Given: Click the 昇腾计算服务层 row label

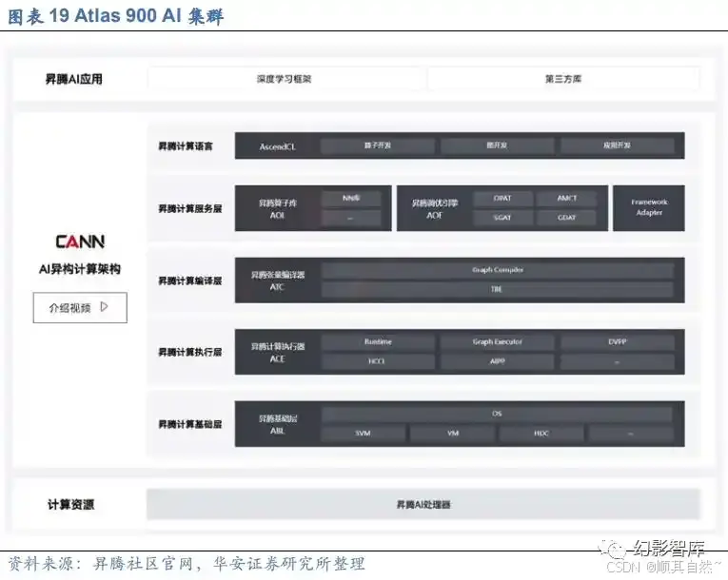Looking at the screenshot, I should [x=190, y=208].
